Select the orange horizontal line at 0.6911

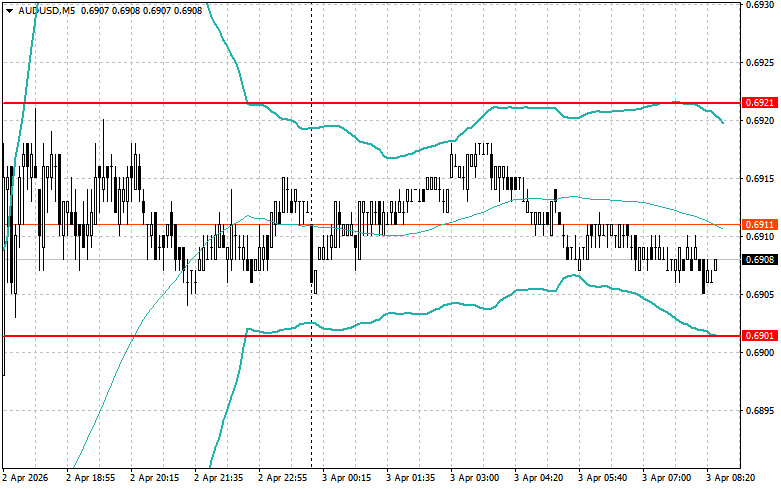[371, 225]
